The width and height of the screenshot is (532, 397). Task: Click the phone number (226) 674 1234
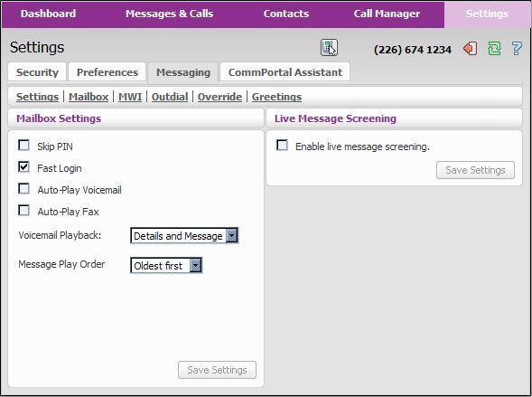(x=413, y=50)
